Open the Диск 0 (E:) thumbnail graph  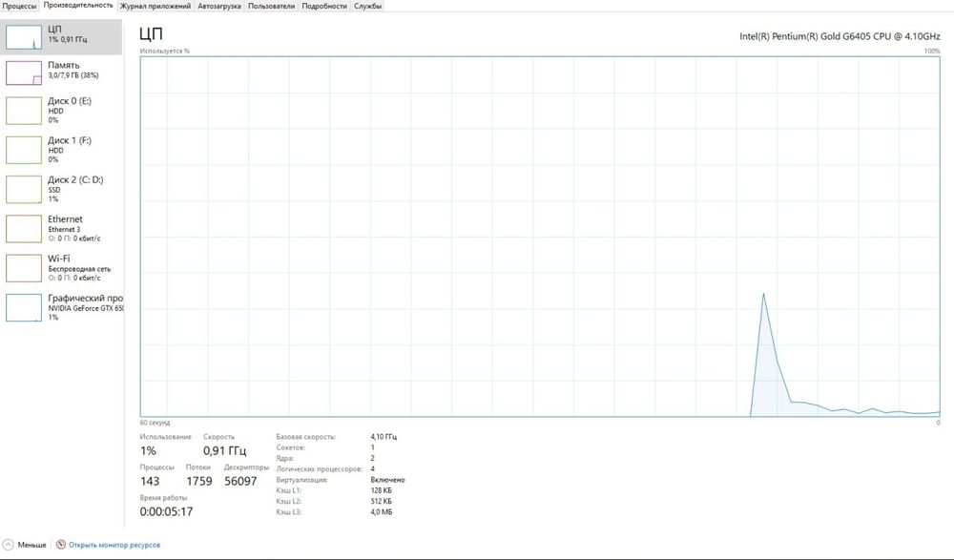[x=24, y=111]
